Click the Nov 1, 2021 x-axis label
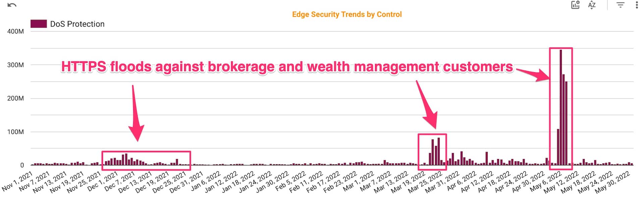 [x=18, y=181]
